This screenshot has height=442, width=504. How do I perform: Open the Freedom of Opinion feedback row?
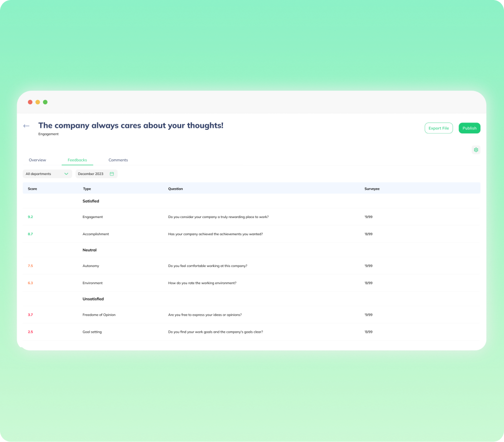pyautogui.click(x=99, y=315)
